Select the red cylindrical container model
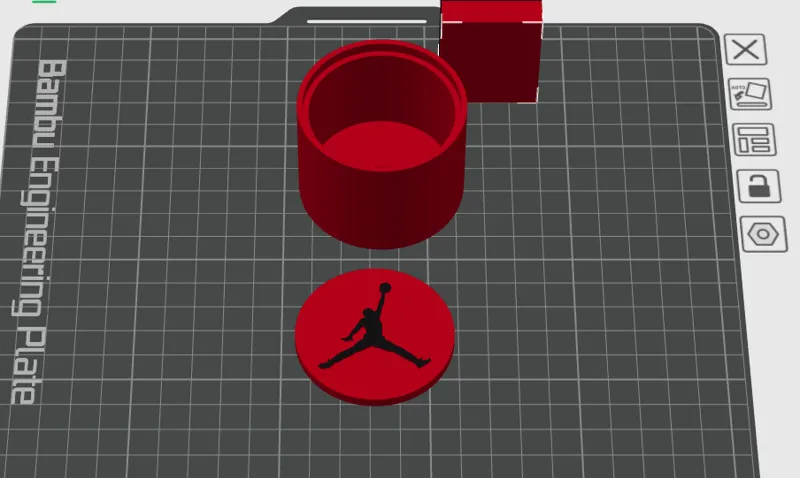800x478 pixels. [x=382, y=144]
